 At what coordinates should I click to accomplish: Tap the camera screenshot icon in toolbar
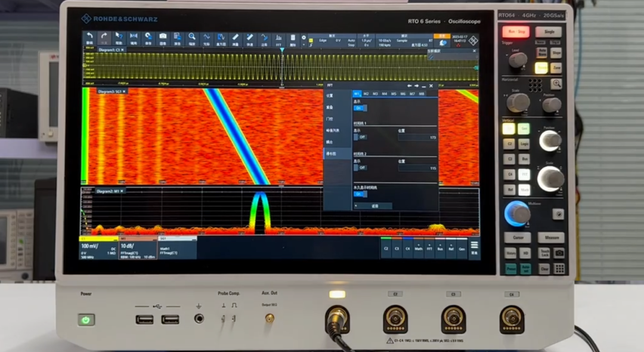click(163, 39)
